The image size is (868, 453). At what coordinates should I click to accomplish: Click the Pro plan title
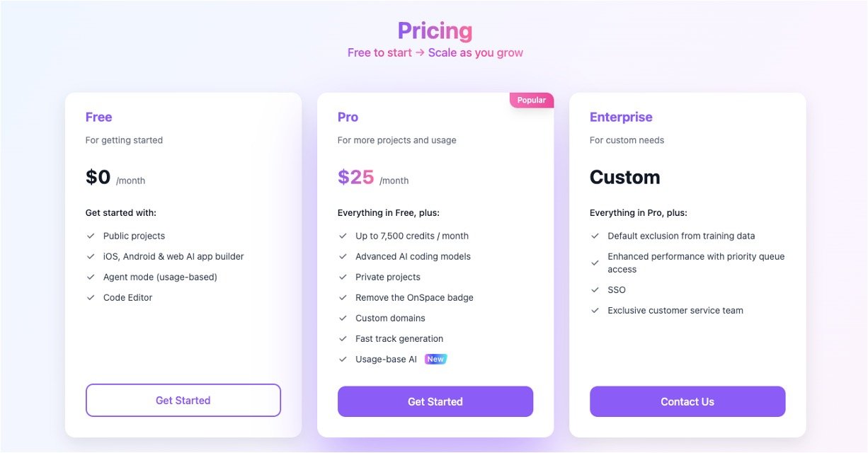[348, 117]
